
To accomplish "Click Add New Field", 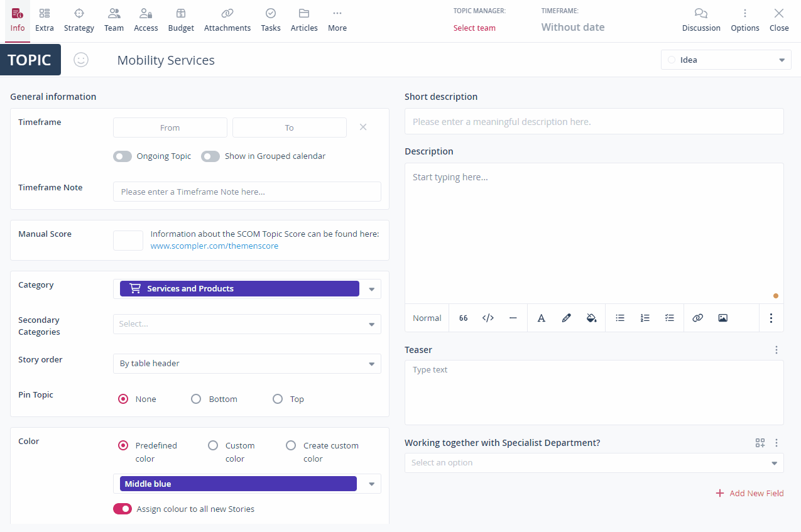I will pos(749,493).
